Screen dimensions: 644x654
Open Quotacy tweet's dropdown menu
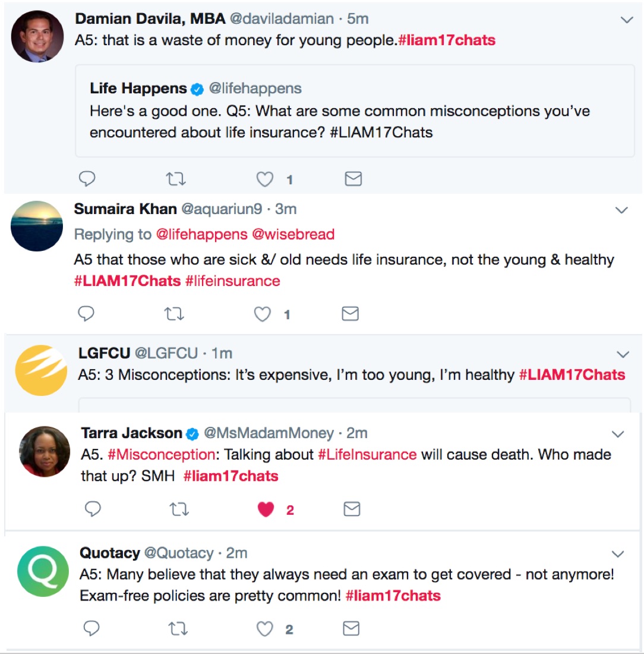618,554
